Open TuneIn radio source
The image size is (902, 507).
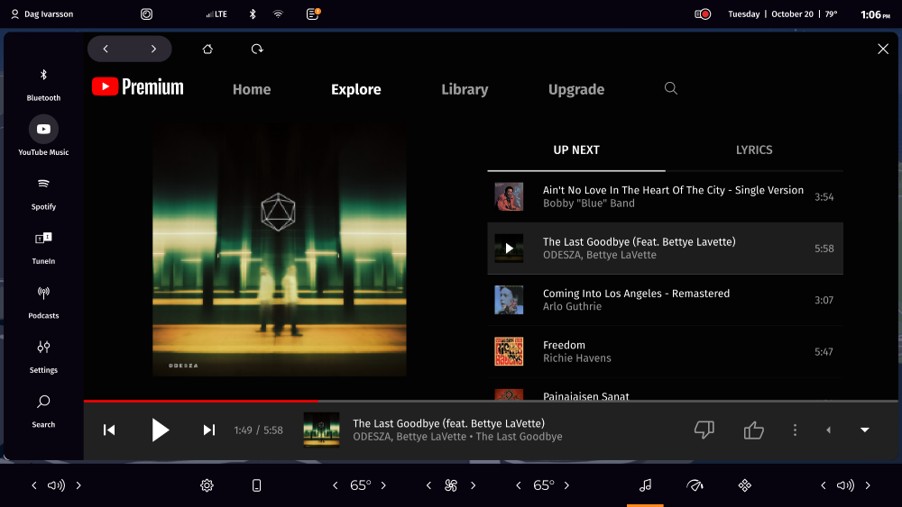point(43,246)
